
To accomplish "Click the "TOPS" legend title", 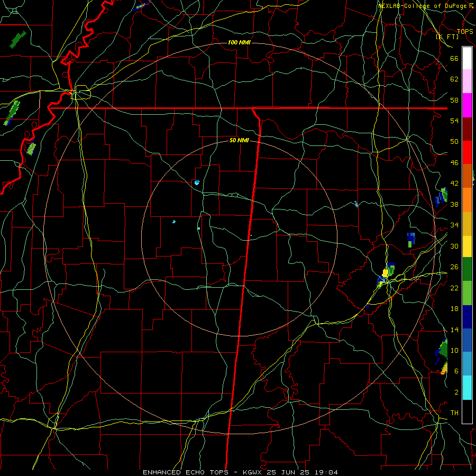I will click(x=465, y=31).
